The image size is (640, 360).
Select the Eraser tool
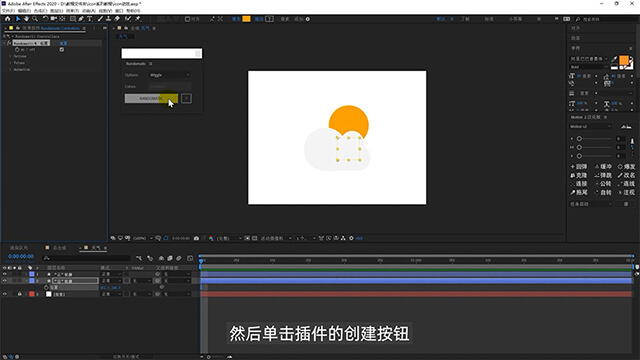117,19
